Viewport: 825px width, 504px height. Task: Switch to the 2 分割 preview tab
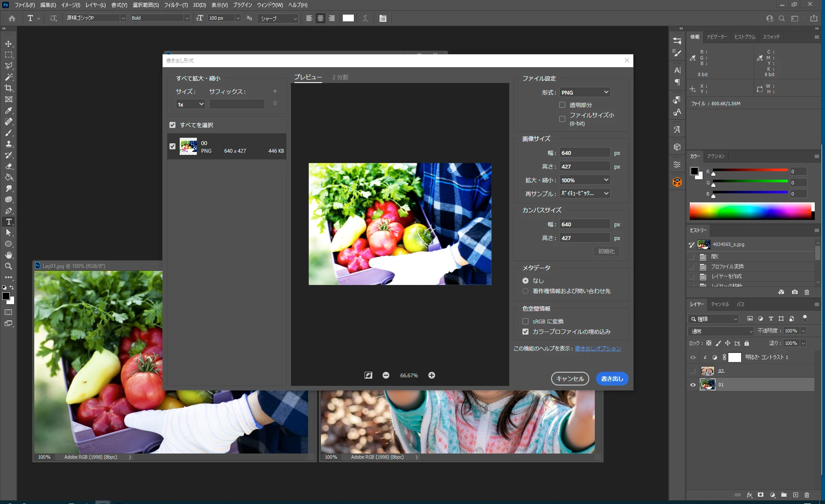tap(340, 77)
